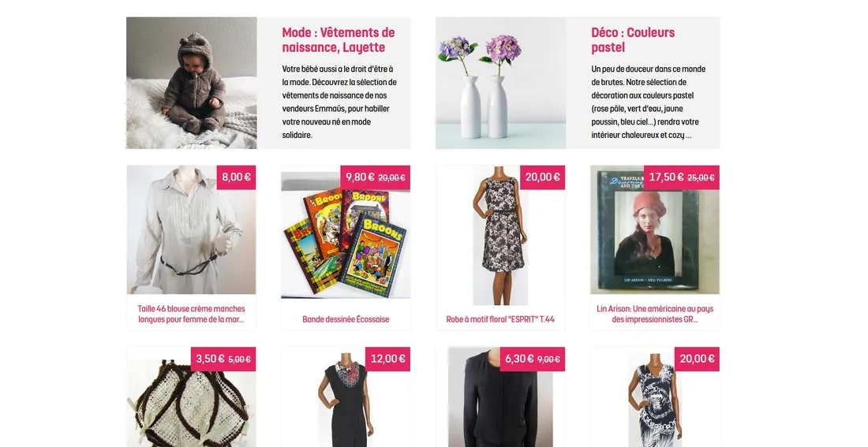868x447 pixels.
Task: Click the 6,30 € discounted price badge
Action: [533, 359]
